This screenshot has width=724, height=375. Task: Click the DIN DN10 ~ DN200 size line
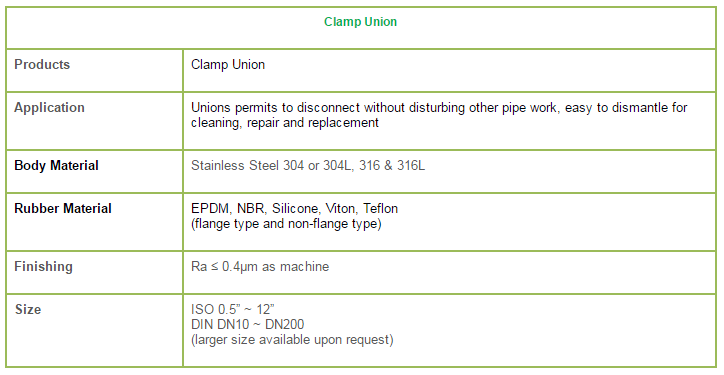[x=247, y=325]
